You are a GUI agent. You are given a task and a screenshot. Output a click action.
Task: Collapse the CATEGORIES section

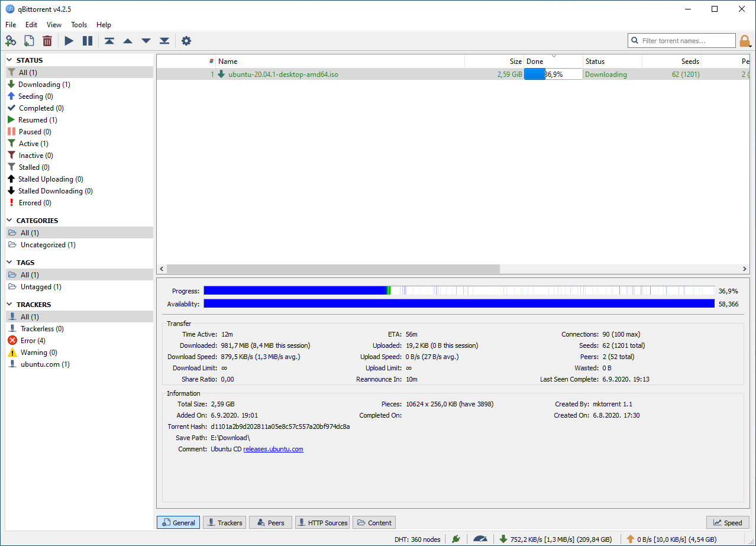pyautogui.click(x=10, y=220)
